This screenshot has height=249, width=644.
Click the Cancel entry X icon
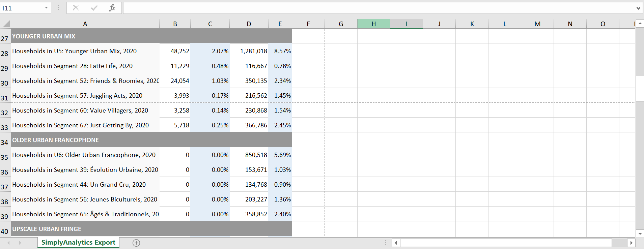coord(76,8)
